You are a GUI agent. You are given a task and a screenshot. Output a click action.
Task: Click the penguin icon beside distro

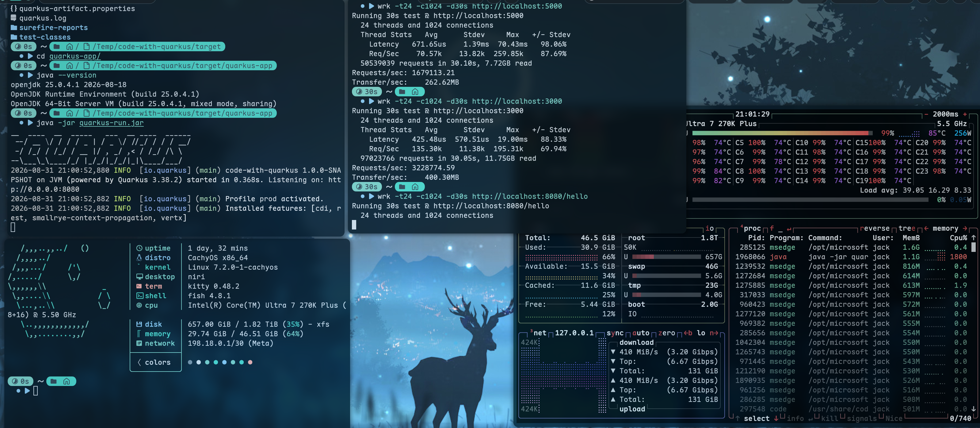click(139, 258)
